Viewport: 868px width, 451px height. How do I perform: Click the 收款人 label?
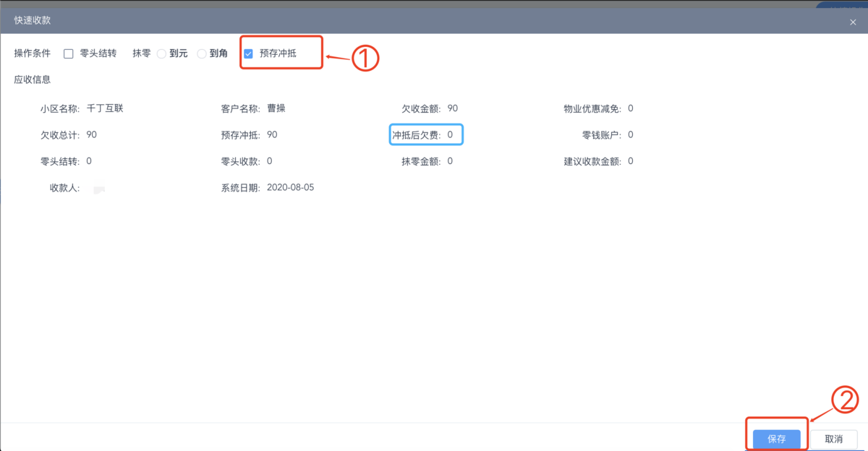(x=64, y=187)
